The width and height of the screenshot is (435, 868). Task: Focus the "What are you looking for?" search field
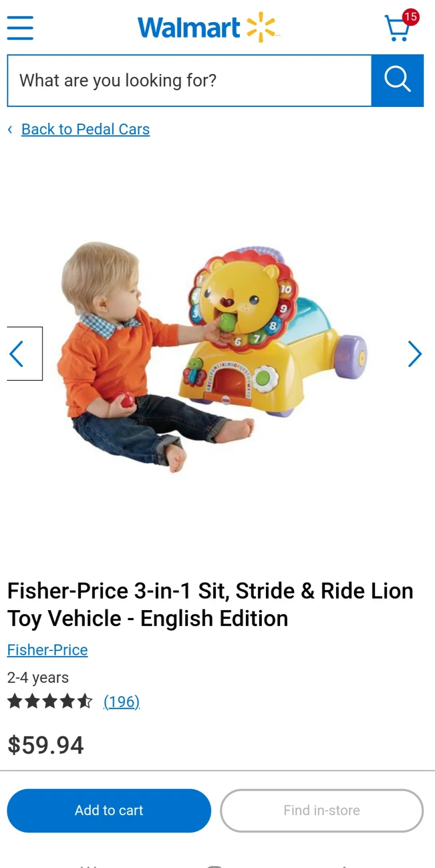189,81
